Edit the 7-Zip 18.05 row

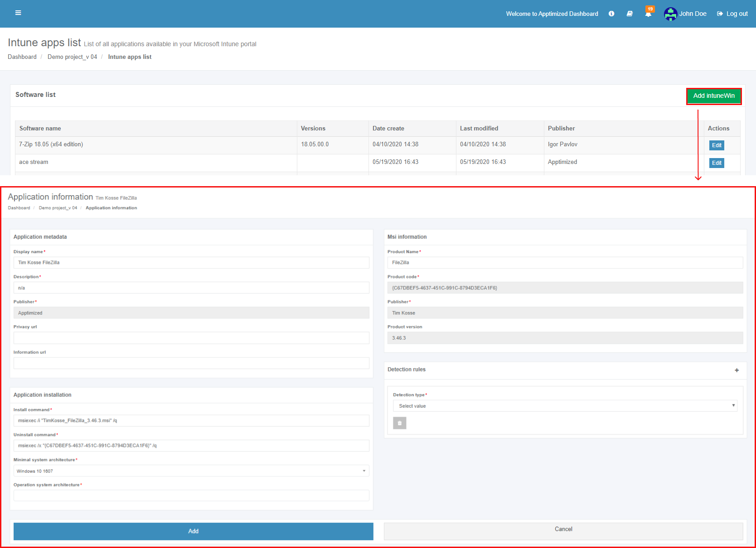click(717, 145)
